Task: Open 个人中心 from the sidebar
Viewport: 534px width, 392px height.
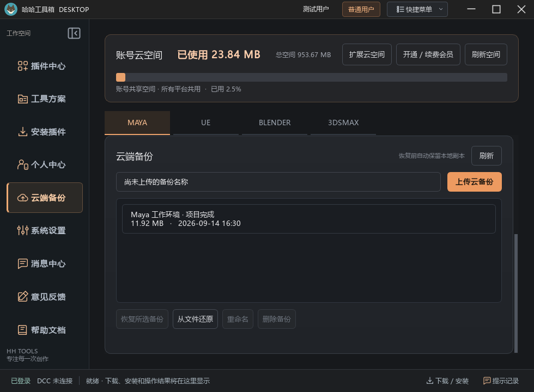Action: (x=45, y=164)
